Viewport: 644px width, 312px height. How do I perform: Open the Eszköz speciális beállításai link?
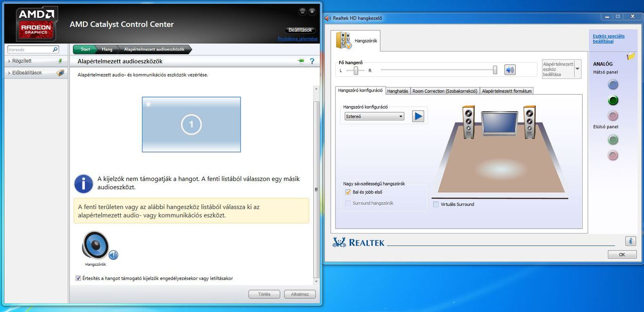(608, 39)
